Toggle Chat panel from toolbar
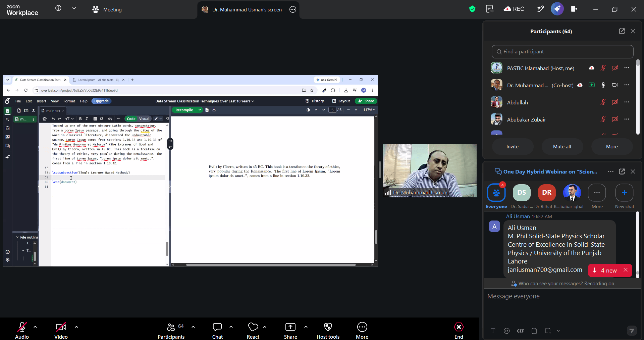644x340 pixels. click(x=217, y=330)
